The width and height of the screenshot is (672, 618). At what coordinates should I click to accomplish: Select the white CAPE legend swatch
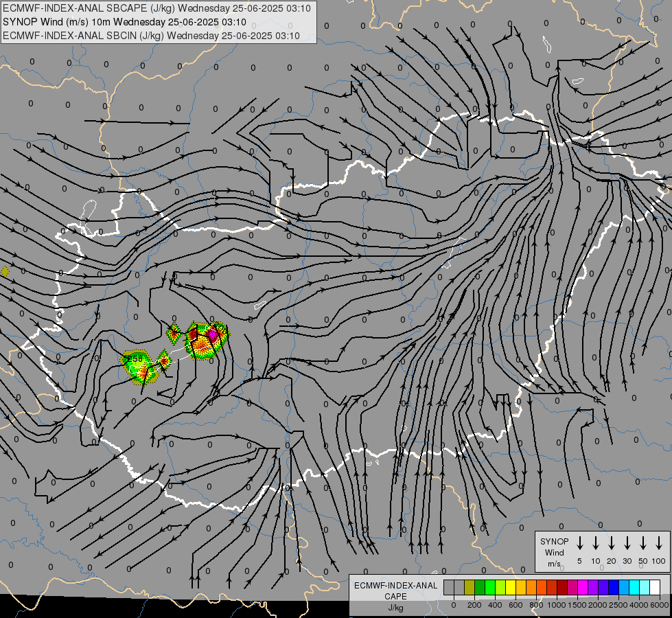656,587
